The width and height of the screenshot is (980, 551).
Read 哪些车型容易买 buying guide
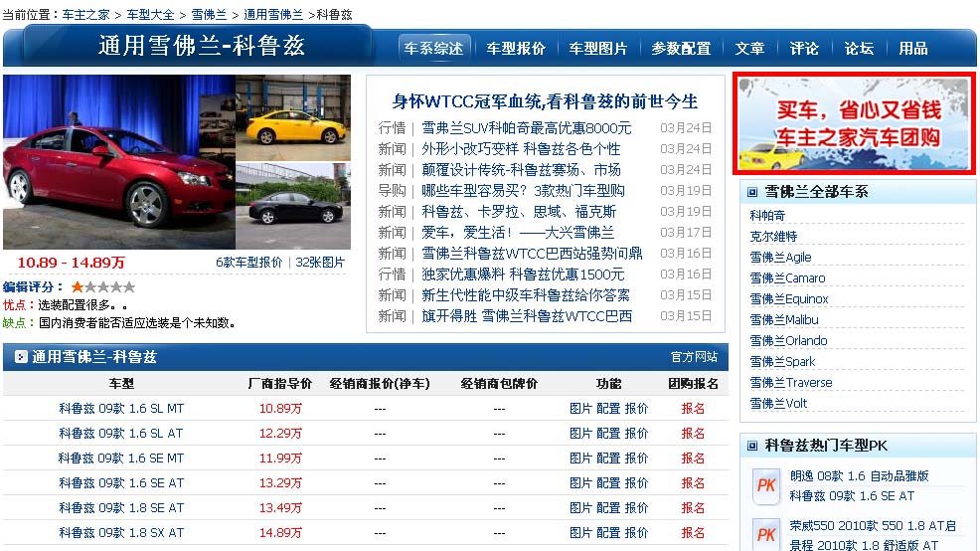pos(523,190)
